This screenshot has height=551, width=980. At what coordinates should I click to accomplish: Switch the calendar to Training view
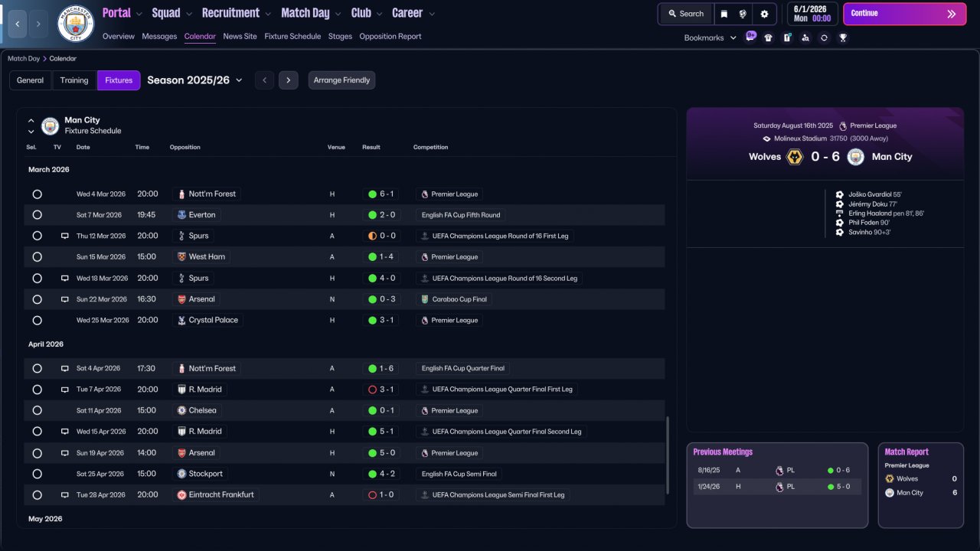[x=74, y=80]
